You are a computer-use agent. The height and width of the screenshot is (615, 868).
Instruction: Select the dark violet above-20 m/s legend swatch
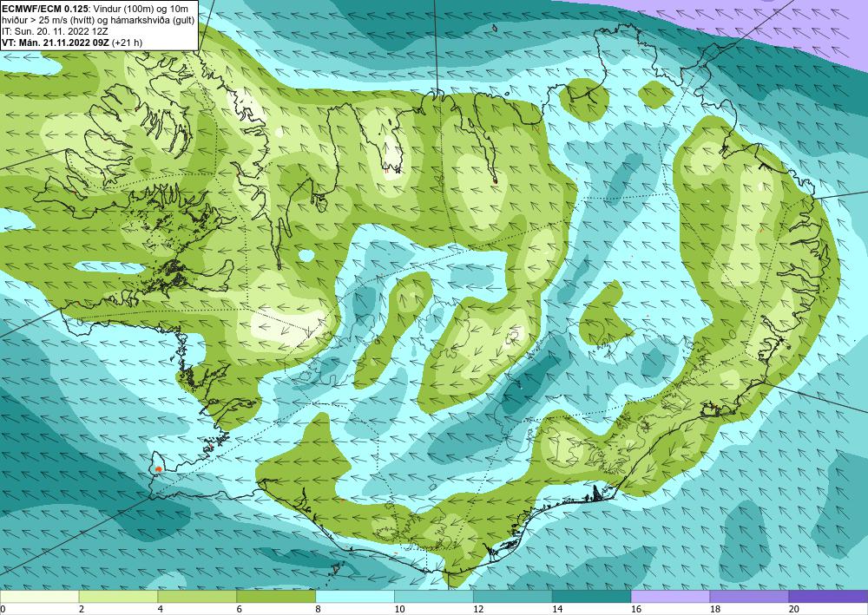pyautogui.click(x=828, y=596)
